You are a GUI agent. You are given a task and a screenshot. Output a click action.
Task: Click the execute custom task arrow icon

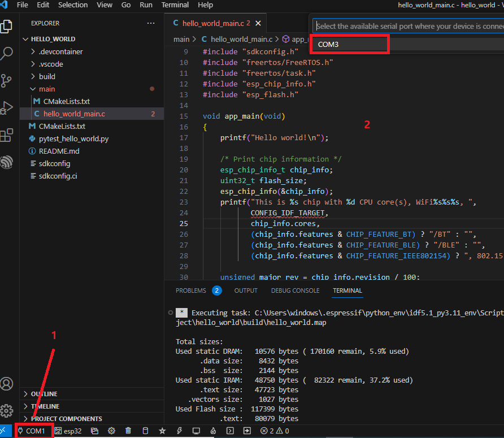click(x=247, y=431)
